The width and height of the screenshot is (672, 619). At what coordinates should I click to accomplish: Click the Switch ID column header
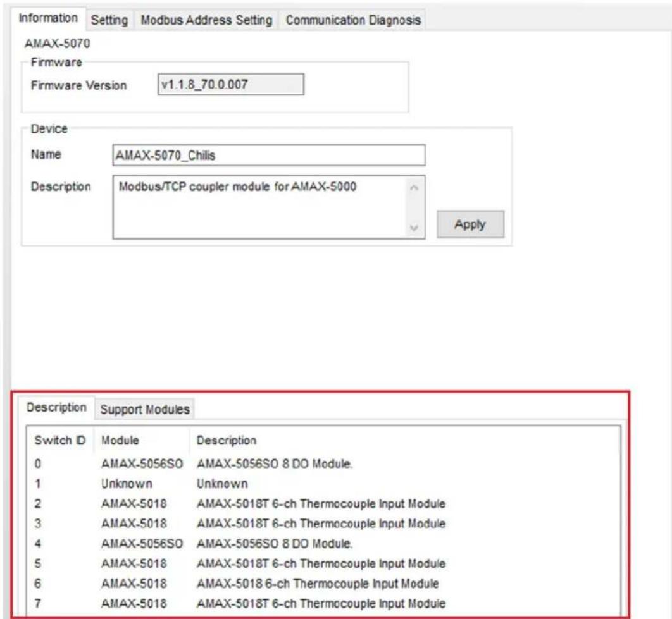click(60, 440)
